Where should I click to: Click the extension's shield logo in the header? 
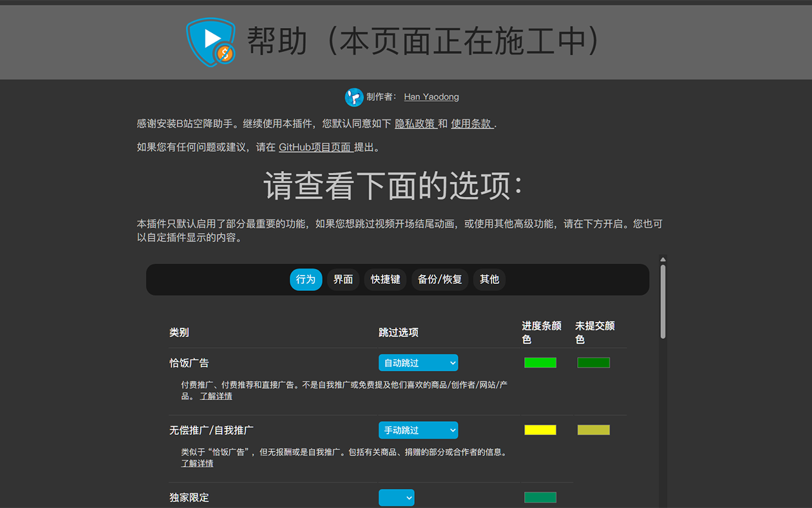210,42
